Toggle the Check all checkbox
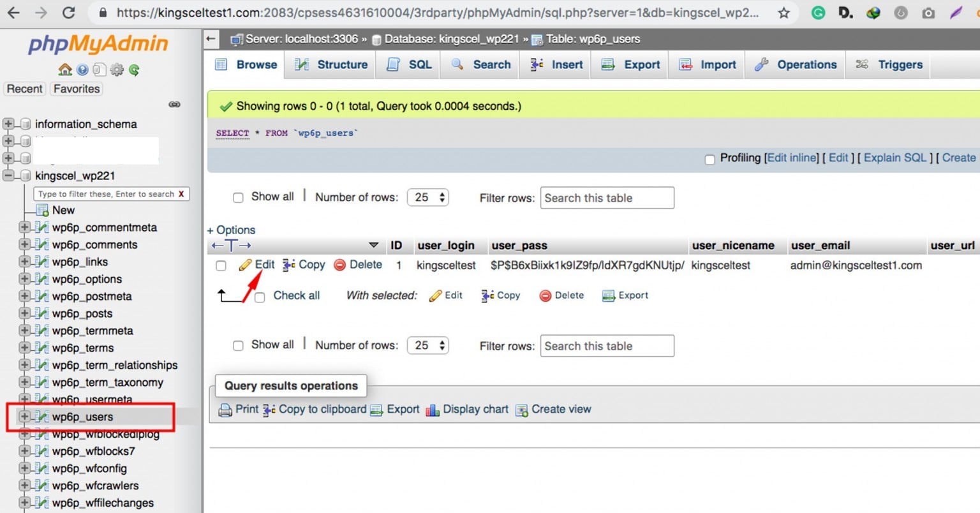 pyautogui.click(x=260, y=297)
